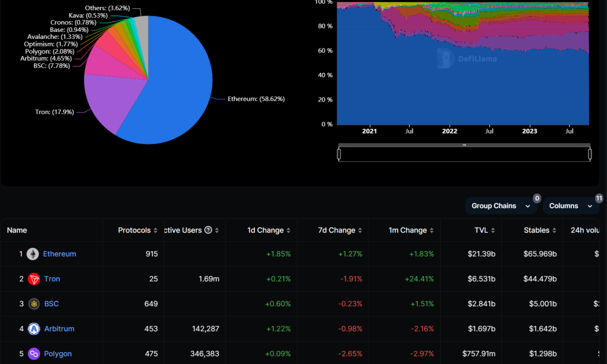Open the Ethereum chain link
Image resolution: width=607 pixels, height=364 pixels.
60,254
